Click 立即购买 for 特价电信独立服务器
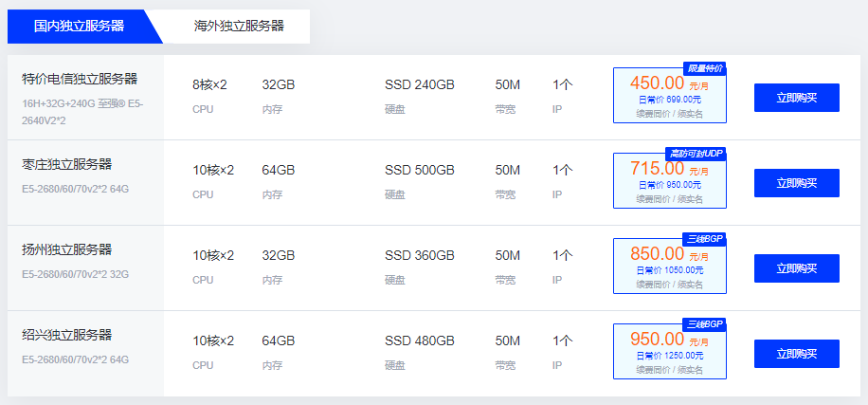The width and height of the screenshot is (868, 405). tap(797, 98)
